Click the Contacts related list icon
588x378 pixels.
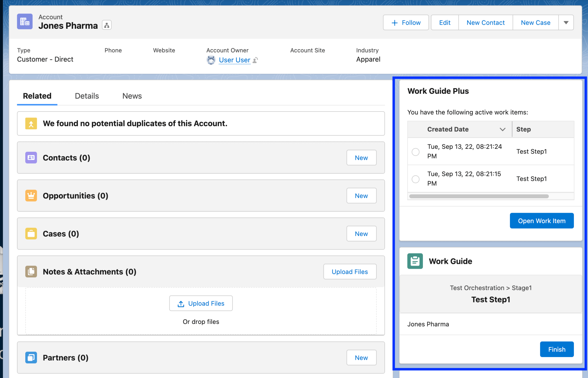click(31, 158)
